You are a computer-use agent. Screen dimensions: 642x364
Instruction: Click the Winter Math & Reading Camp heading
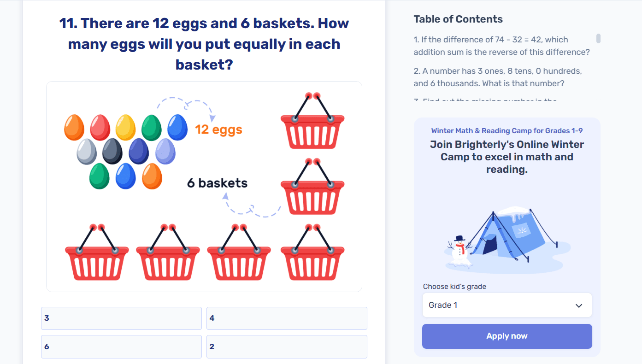507,130
